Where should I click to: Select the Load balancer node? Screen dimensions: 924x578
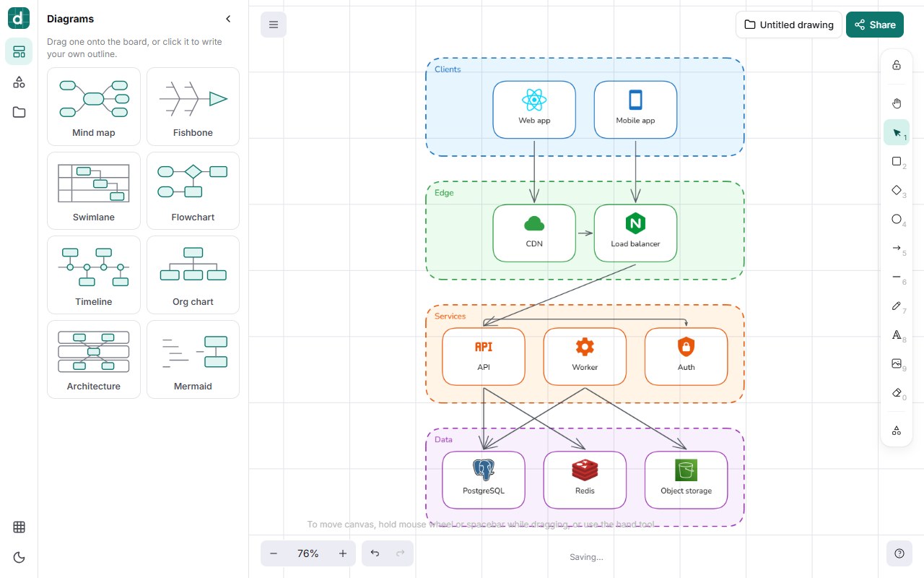click(x=635, y=233)
